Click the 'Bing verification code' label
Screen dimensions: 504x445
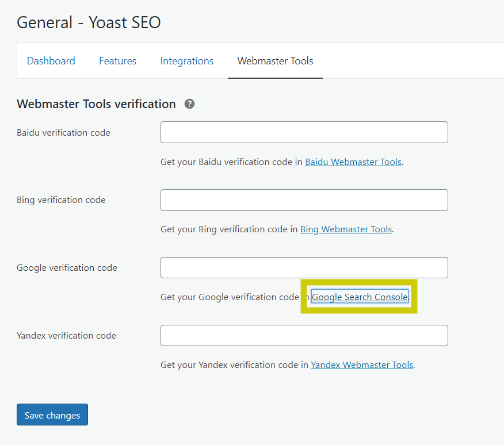pyautogui.click(x=61, y=200)
